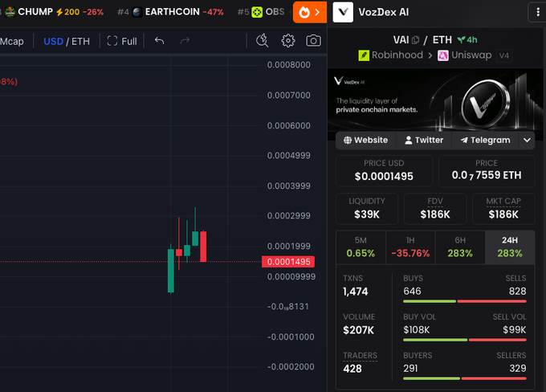Open CHUMP trending ticker entry
The height and width of the screenshot is (392, 546).
pyautogui.click(x=55, y=12)
